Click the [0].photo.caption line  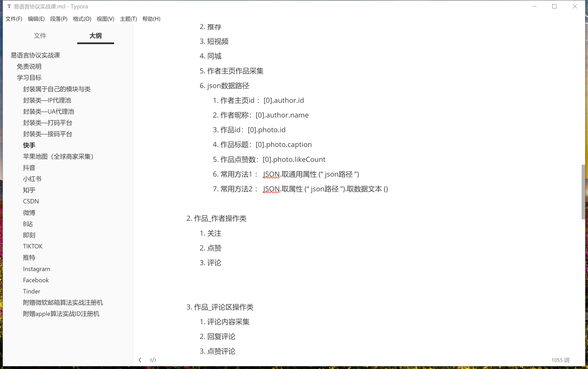[266, 145]
